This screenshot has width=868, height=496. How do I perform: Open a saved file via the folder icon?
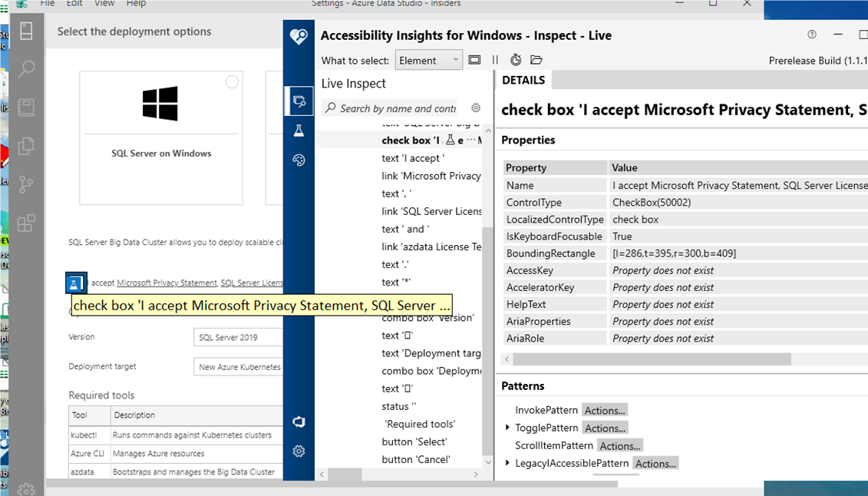click(x=536, y=59)
